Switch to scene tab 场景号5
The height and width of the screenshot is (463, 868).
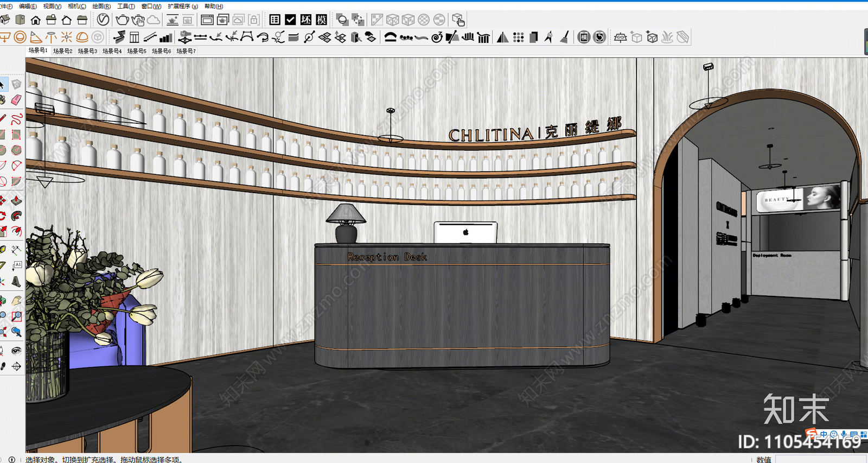click(137, 51)
